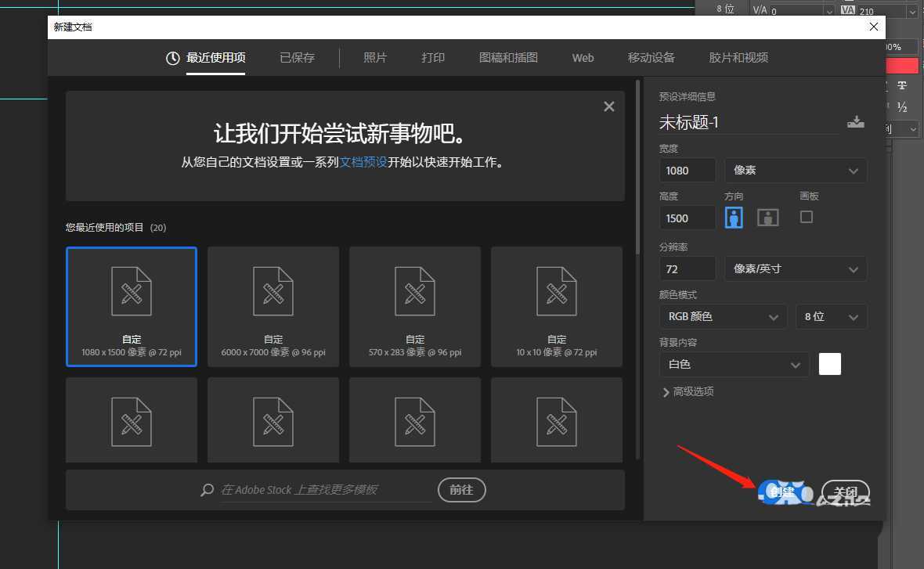Expand the 高级选项 advanced options section
The width and height of the screenshot is (924, 569).
coord(688,391)
